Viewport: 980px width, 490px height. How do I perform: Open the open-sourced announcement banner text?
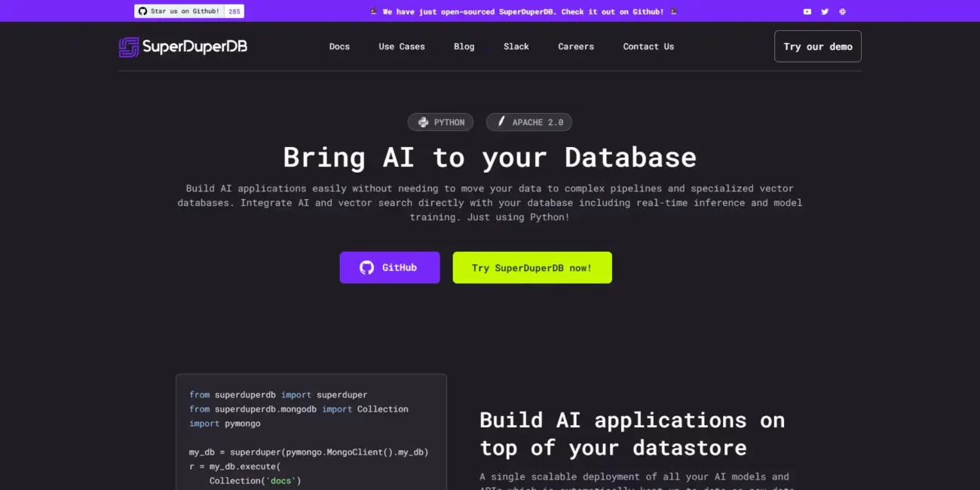pyautogui.click(x=523, y=11)
